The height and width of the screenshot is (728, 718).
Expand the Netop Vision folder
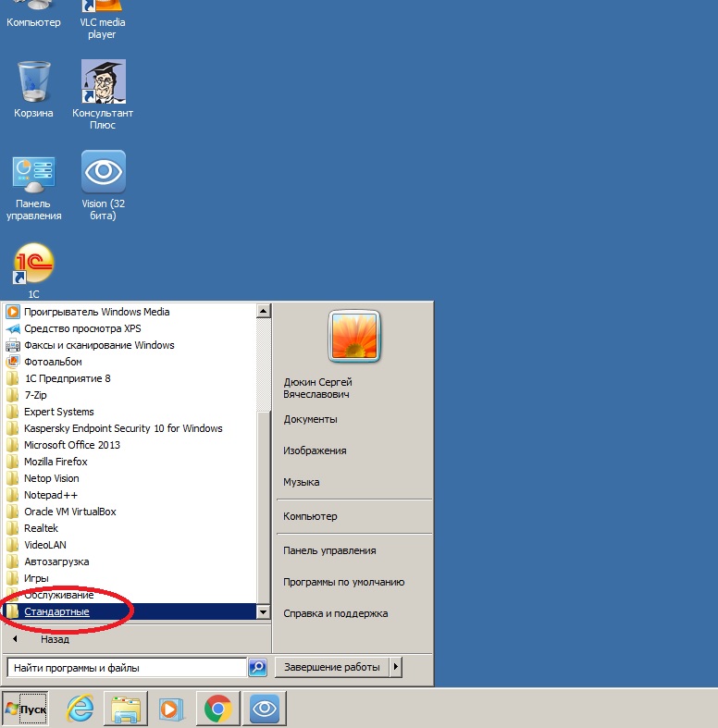coord(130,478)
